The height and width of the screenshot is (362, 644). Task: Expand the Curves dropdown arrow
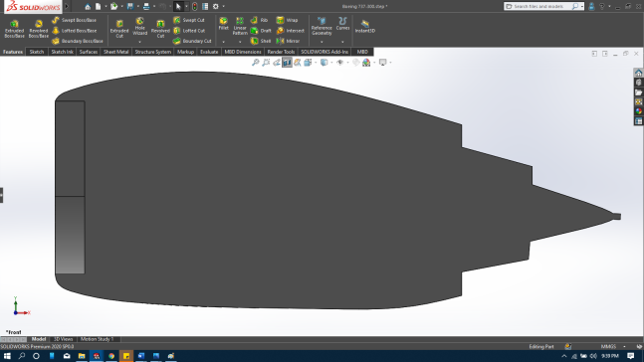342,42
